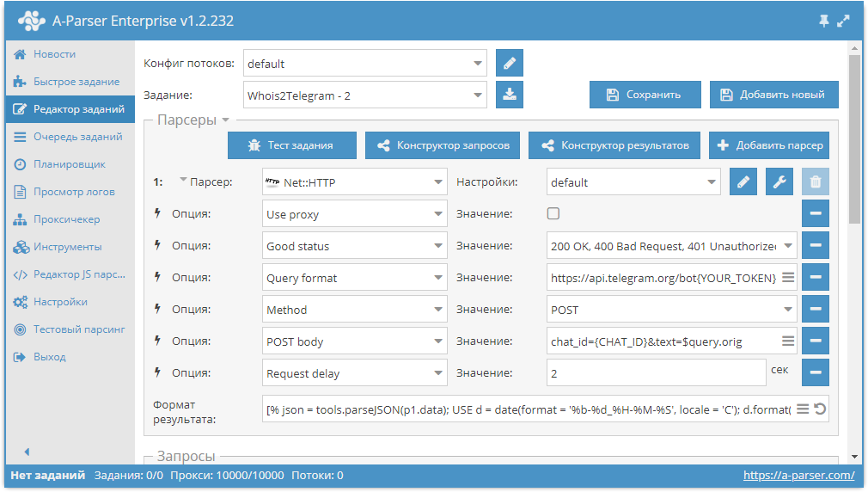This screenshot has width=868, height=492.
Task: Click the Добавить новый button
Action: 773,95
